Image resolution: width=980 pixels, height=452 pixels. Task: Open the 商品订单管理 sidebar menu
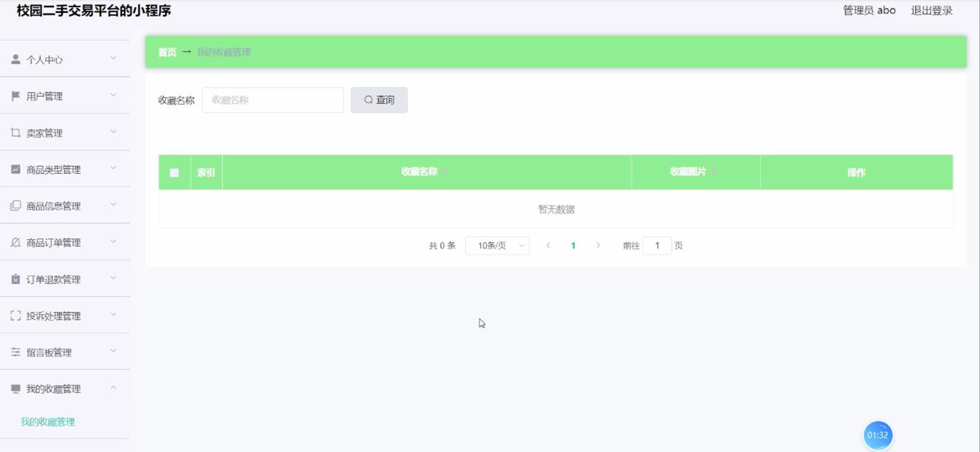tap(65, 243)
